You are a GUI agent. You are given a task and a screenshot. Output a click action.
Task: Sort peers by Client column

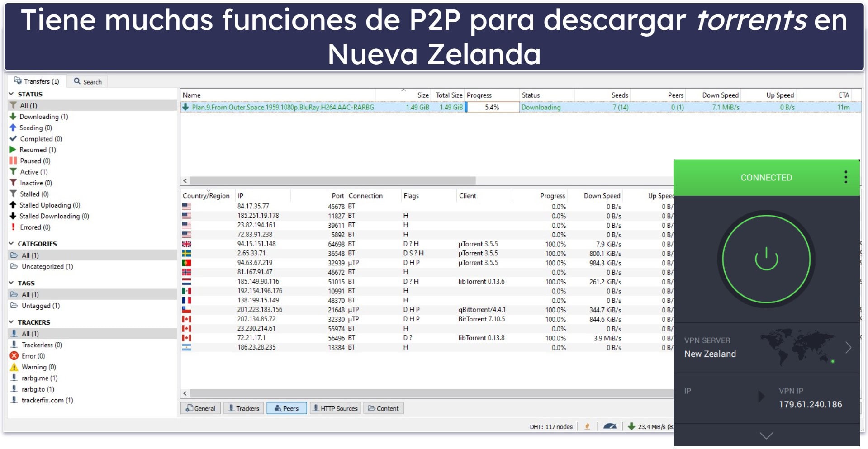click(x=484, y=196)
